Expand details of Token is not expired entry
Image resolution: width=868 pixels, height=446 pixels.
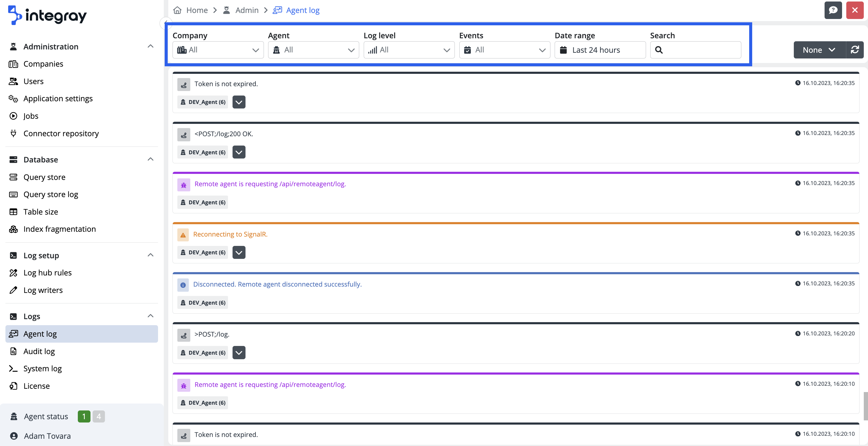click(x=239, y=102)
